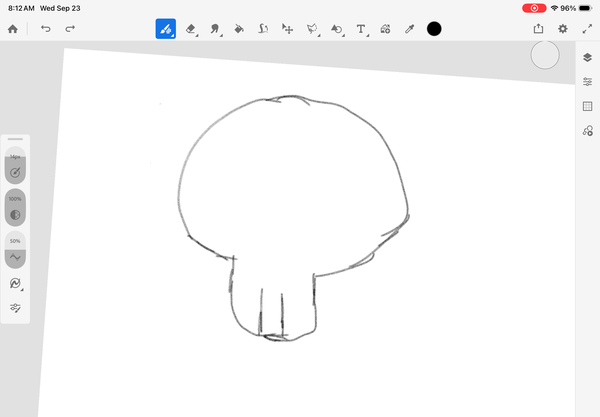600x417 pixels.
Task: Tap the clock reading 8:12 AM
Action: pos(21,8)
